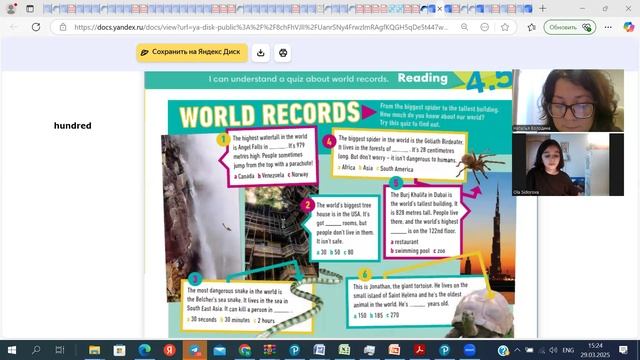This screenshot has height=360, width=640.
Task: Click 'Africa' answer in question 4
Action: click(x=347, y=167)
